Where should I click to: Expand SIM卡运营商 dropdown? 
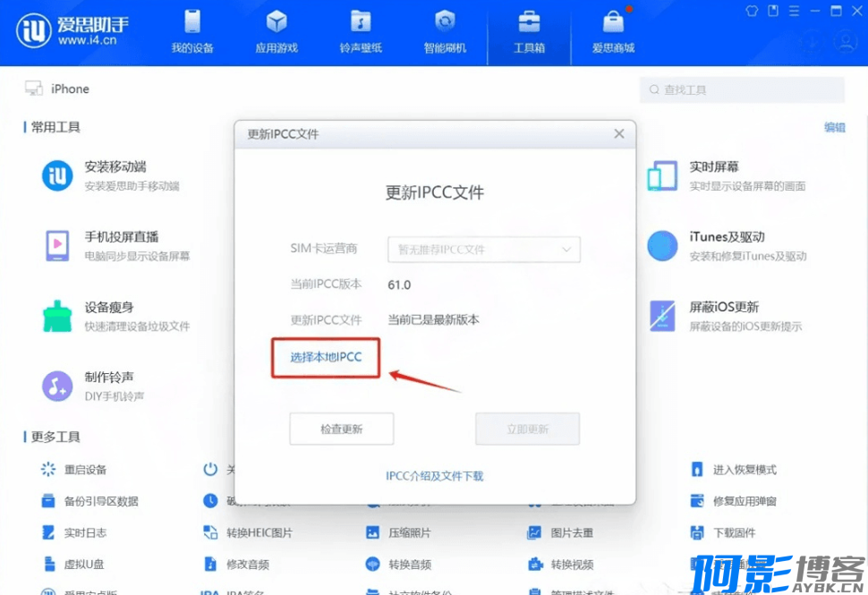(484, 250)
